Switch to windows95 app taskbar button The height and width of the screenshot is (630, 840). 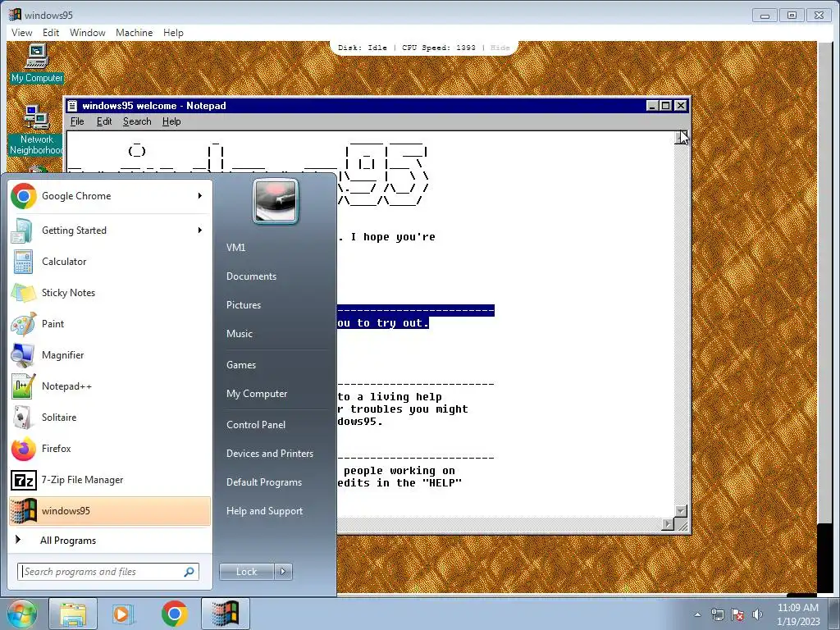(x=225, y=614)
